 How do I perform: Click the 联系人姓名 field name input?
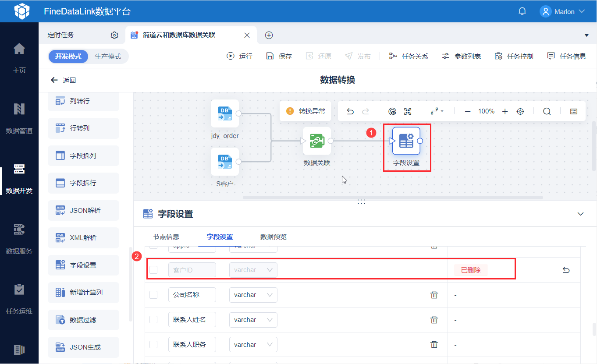click(x=192, y=320)
